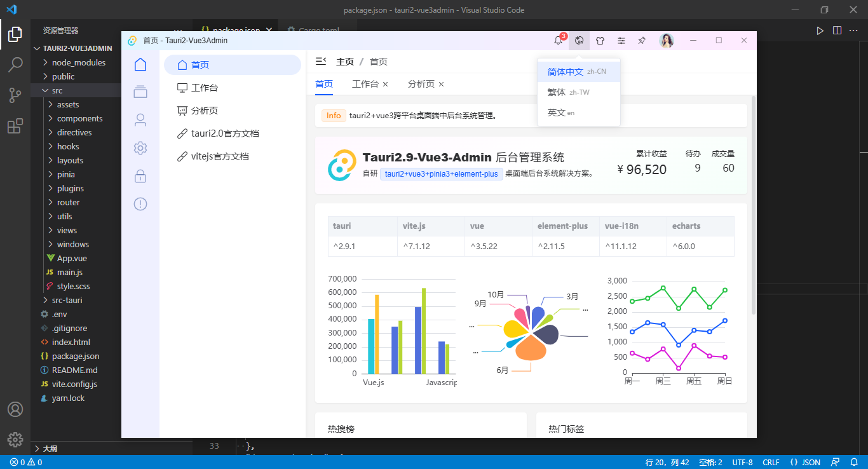868x469 pixels.
Task: Click the about exclamation icon in sidebar
Action: click(x=140, y=203)
